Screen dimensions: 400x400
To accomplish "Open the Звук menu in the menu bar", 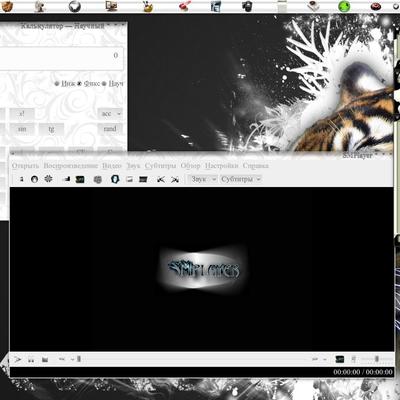I will coord(133,166).
